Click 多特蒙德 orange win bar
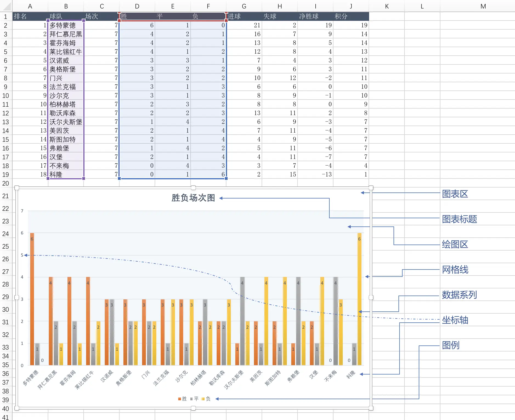515x420 pixels. 32,299
